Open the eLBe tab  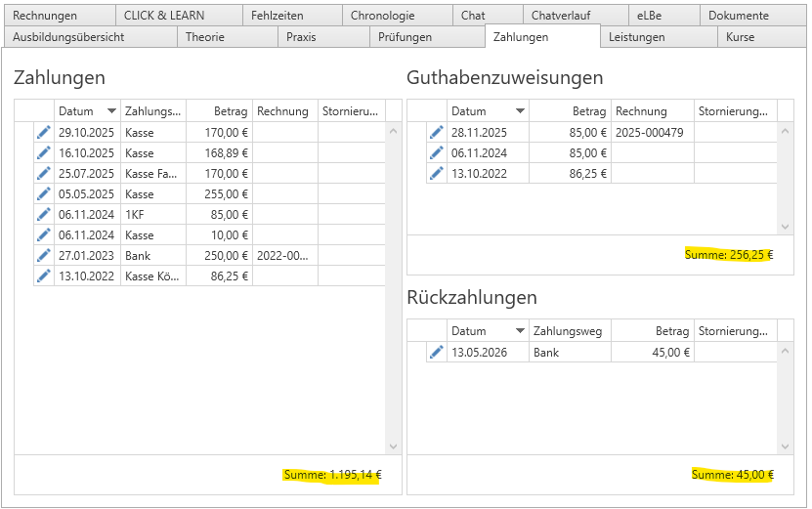pos(664,16)
